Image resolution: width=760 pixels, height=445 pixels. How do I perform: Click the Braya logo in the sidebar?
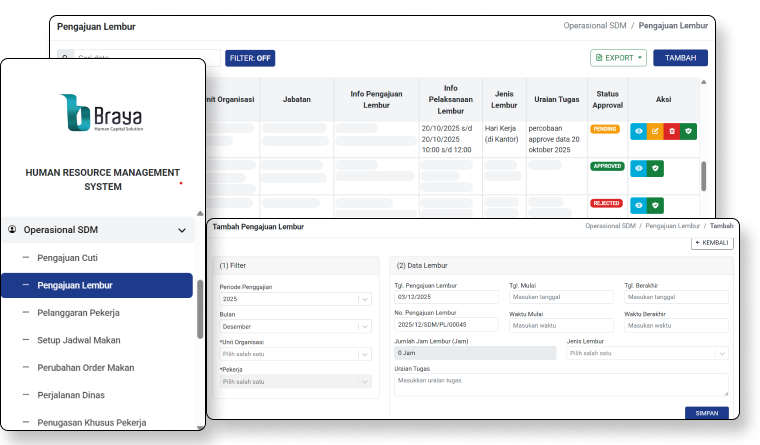[x=103, y=113]
